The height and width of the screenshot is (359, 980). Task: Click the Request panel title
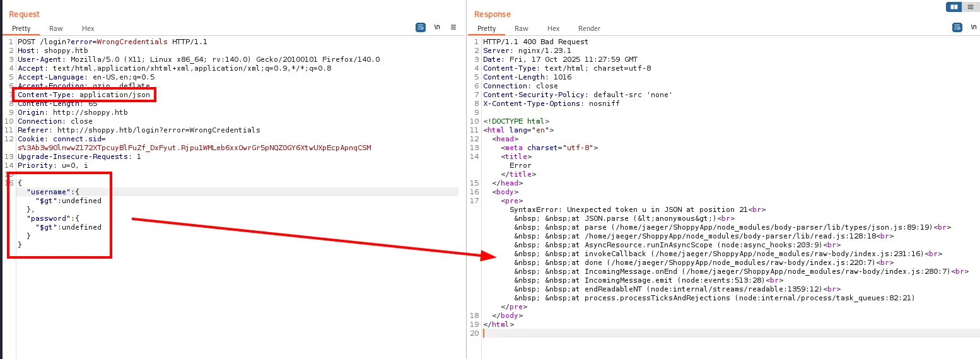[x=24, y=14]
